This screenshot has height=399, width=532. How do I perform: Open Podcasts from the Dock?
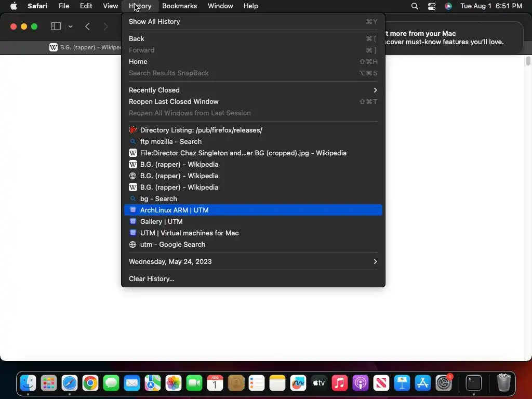point(361,383)
